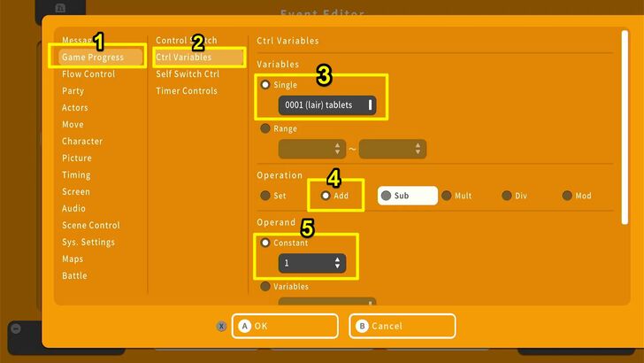644x363 pixels.
Task: Select the Game Progress category
Action: (100, 58)
